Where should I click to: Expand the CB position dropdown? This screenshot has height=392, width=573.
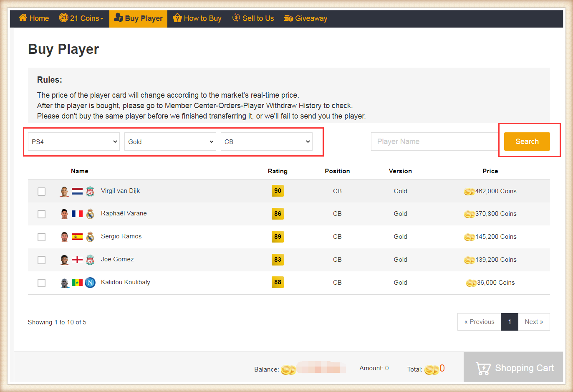tap(267, 142)
